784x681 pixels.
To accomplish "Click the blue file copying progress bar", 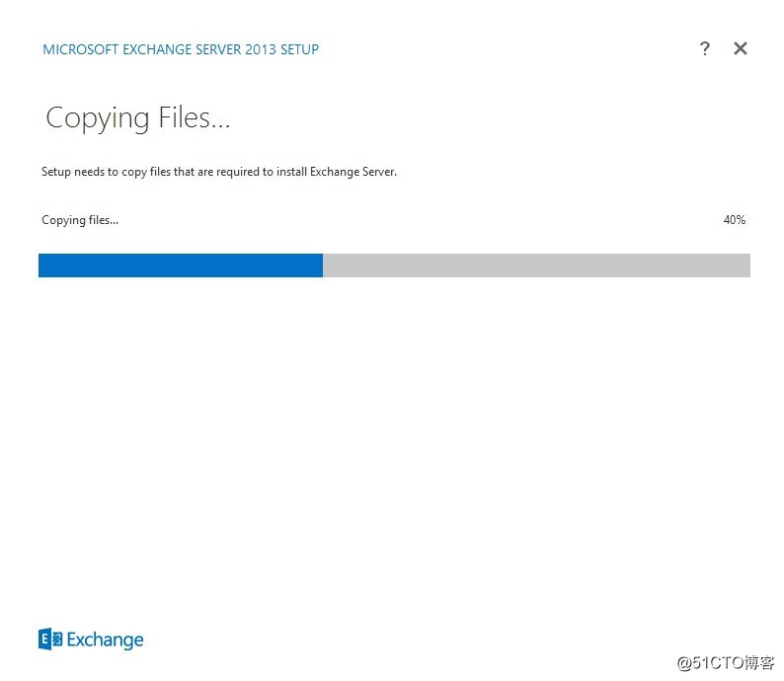I will click(394, 265).
